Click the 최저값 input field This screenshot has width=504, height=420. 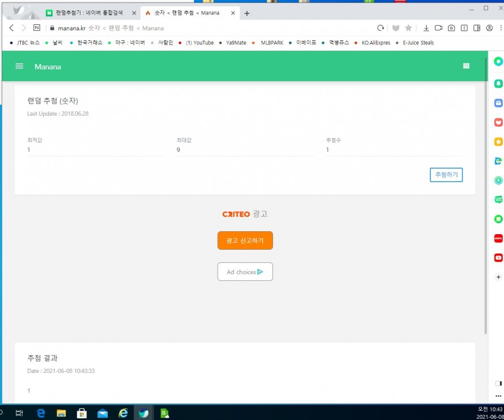(95, 150)
